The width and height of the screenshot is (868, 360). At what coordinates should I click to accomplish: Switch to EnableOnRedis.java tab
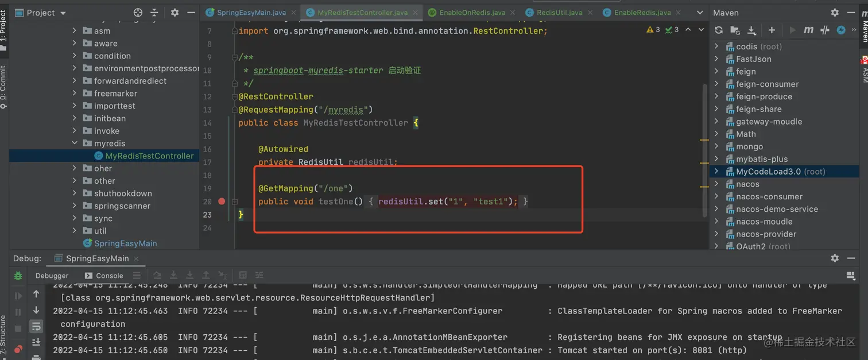[472, 13]
